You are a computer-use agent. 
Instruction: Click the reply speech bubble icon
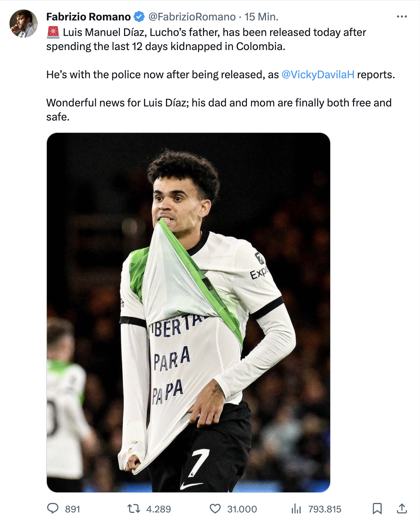[x=53, y=509]
